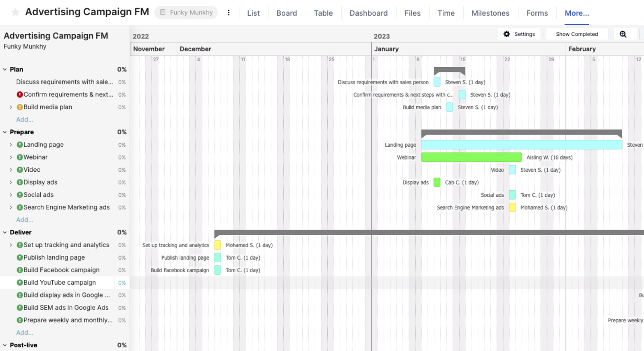Screen dimensions: 644x351
Task: Select the Prepare weekly and monthly task row
Action: click(x=65, y=320)
